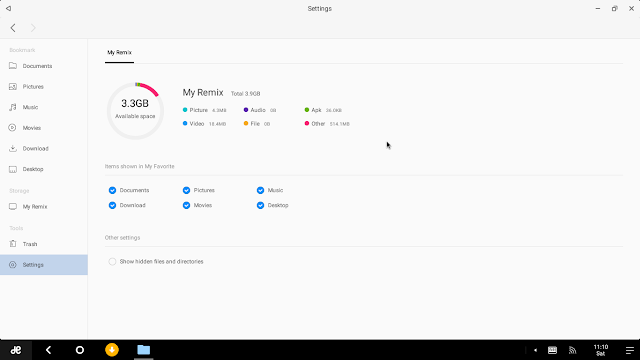
Task: Open the file manager folder icon in taskbar
Action: pyautogui.click(x=144, y=350)
